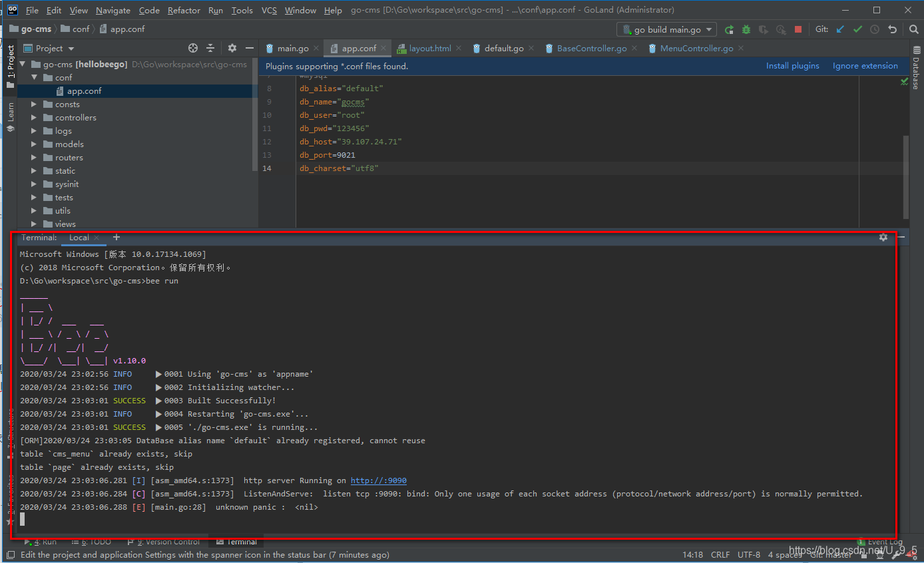Open Search Everywhere magnifier icon
Viewport: 924px width, 563px height.
[914, 29]
